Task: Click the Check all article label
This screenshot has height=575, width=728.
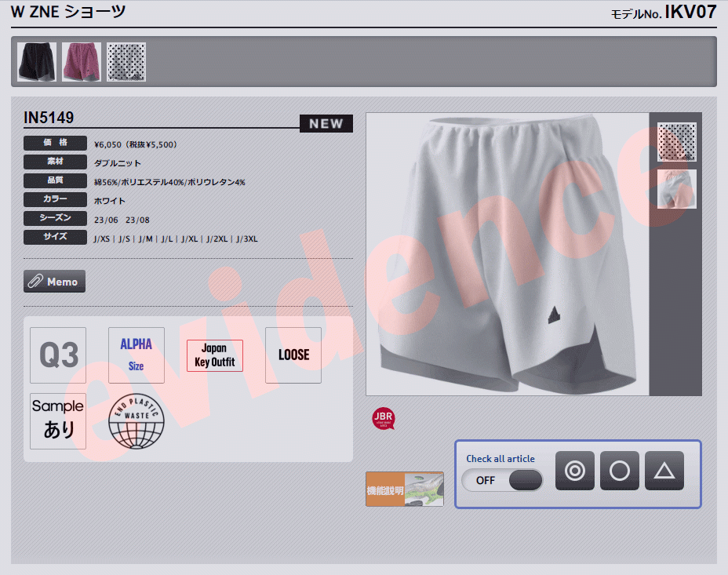Action: (x=500, y=459)
